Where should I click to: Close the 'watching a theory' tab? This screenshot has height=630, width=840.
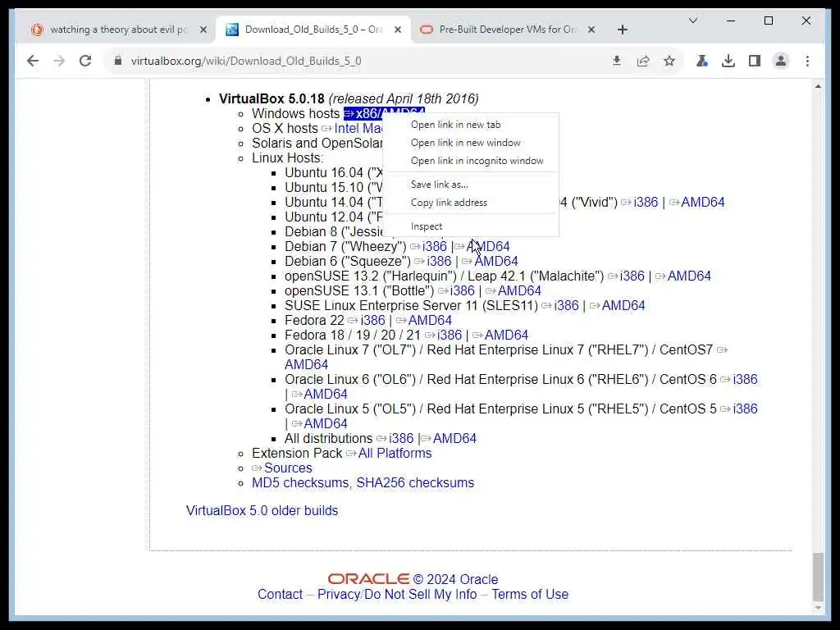coord(203,30)
